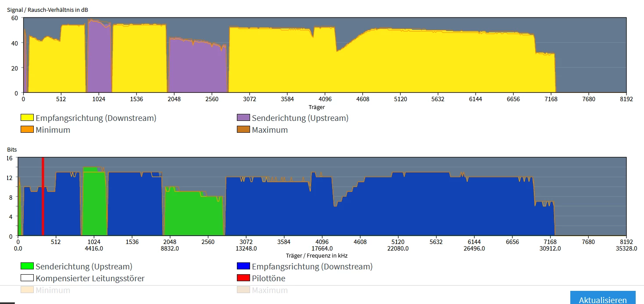Click the Aktualisieren button

pos(603,298)
